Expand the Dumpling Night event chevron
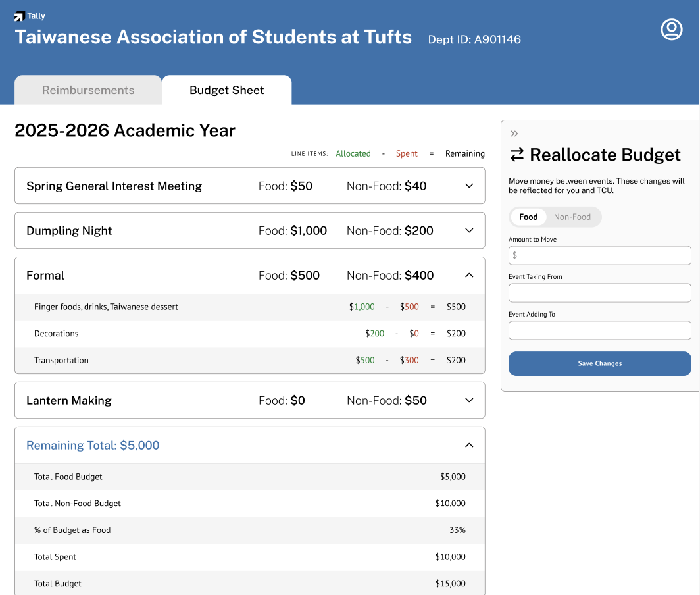Screen dimensions: 700x595 469,230
